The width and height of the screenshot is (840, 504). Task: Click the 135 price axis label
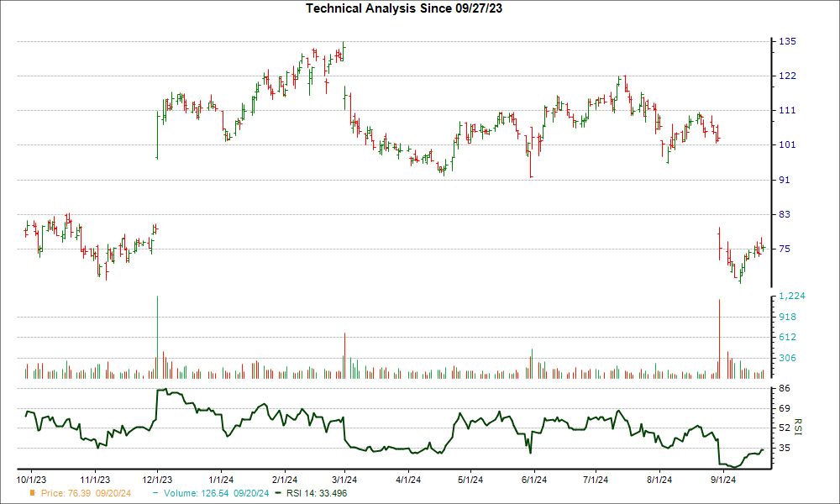[x=787, y=41]
